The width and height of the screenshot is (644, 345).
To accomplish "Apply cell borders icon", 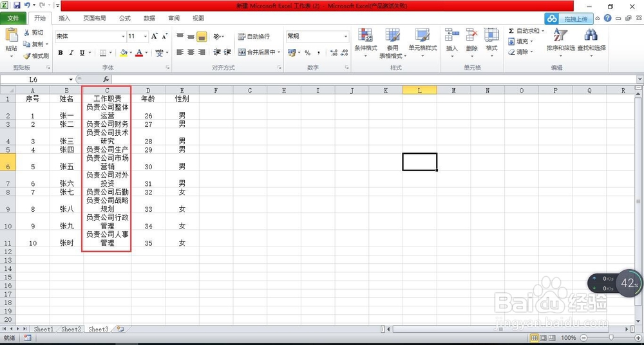I will (103, 53).
